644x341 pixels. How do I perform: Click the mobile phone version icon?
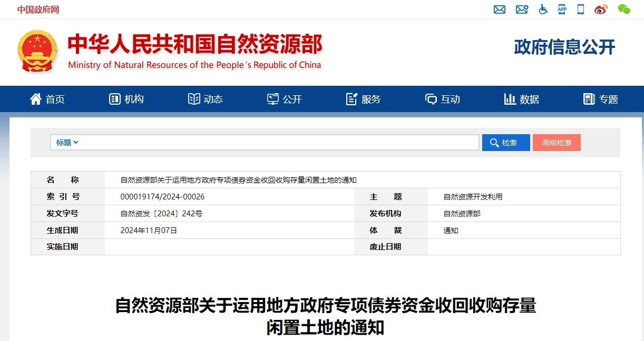[581, 9]
